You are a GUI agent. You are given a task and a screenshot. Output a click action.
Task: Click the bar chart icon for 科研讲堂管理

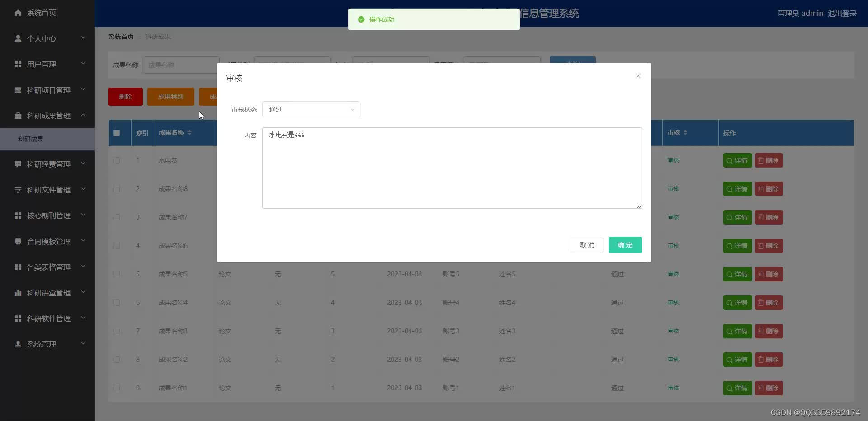[18, 293]
